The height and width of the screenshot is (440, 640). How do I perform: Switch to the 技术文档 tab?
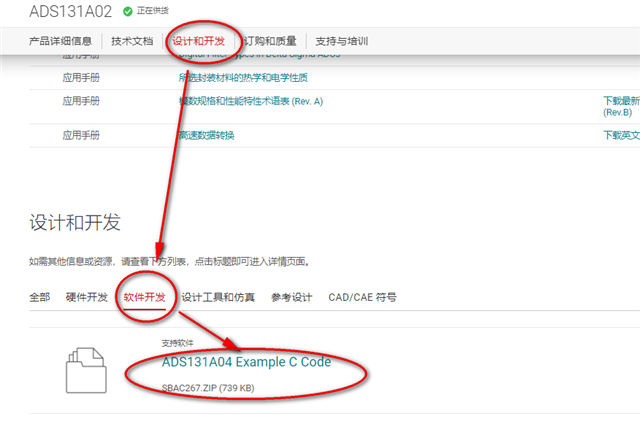tap(132, 41)
